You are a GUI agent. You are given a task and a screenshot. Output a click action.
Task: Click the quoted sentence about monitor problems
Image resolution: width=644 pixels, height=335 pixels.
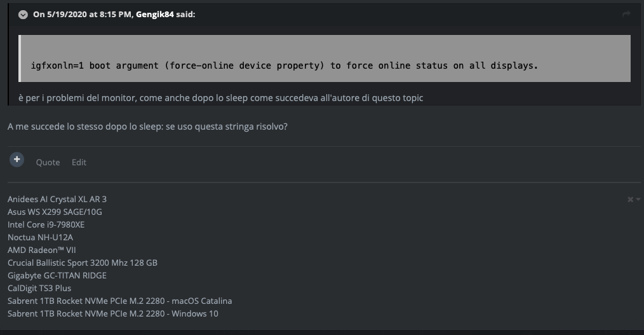pyautogui.click(x=220, y=98)
